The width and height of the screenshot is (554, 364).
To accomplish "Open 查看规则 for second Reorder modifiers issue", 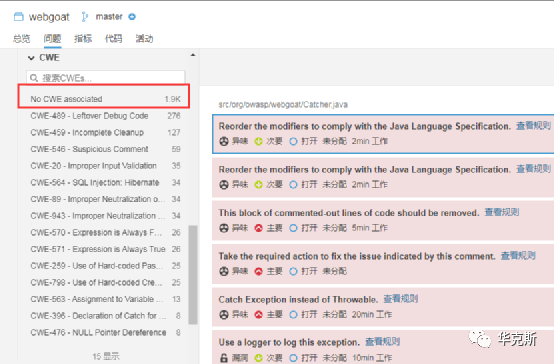I will [x=533, y=169].
